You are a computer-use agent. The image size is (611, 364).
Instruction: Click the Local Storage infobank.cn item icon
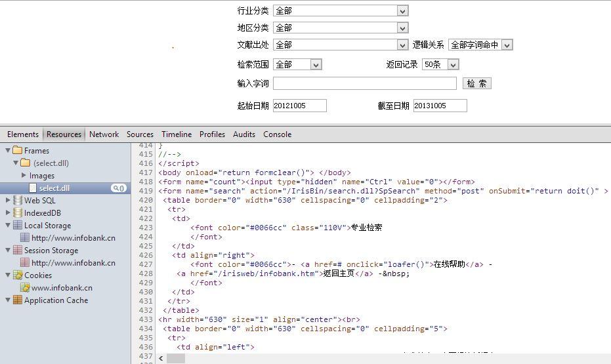(25, 237)
